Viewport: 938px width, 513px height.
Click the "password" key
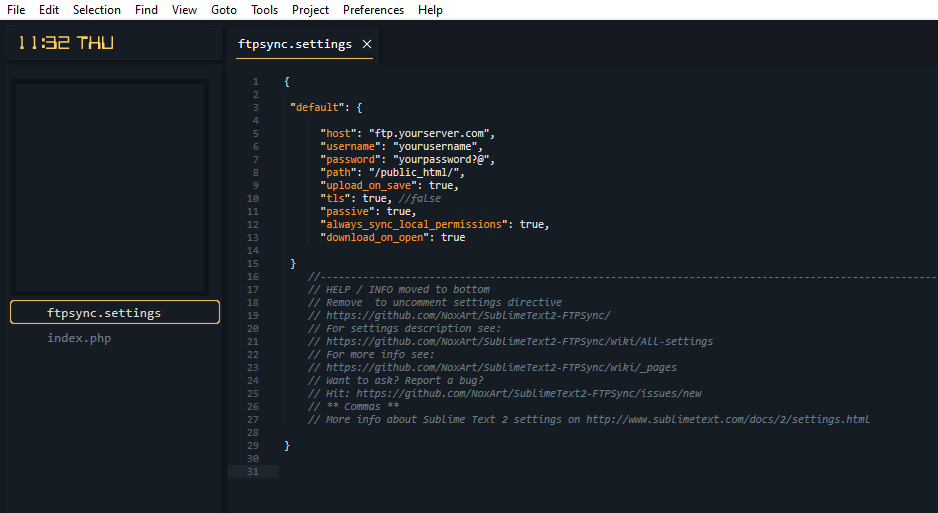click(351, 160)
